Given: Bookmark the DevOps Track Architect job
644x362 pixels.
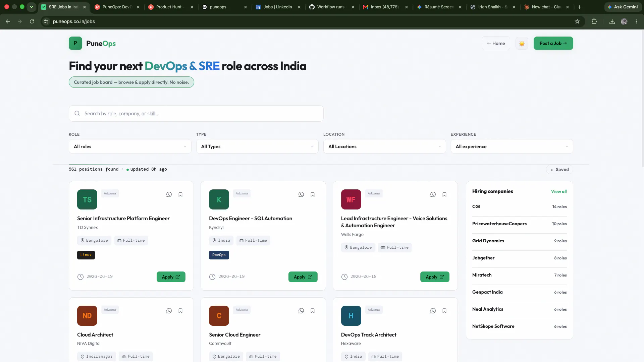Looking at the screenshot, I should tap(444, 311).
